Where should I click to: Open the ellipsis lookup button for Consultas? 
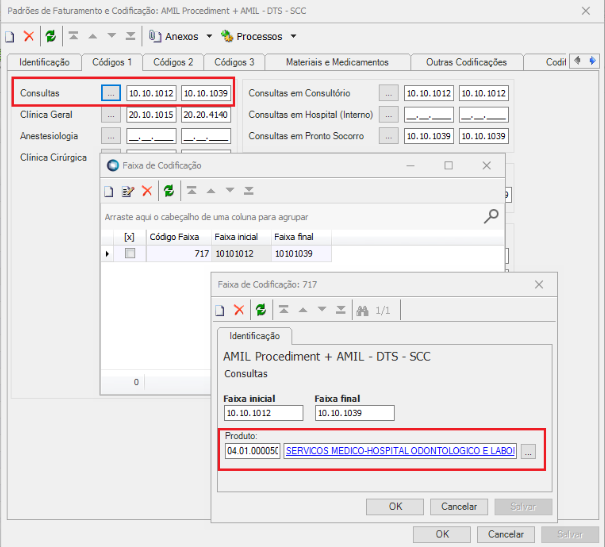(111, 93)
